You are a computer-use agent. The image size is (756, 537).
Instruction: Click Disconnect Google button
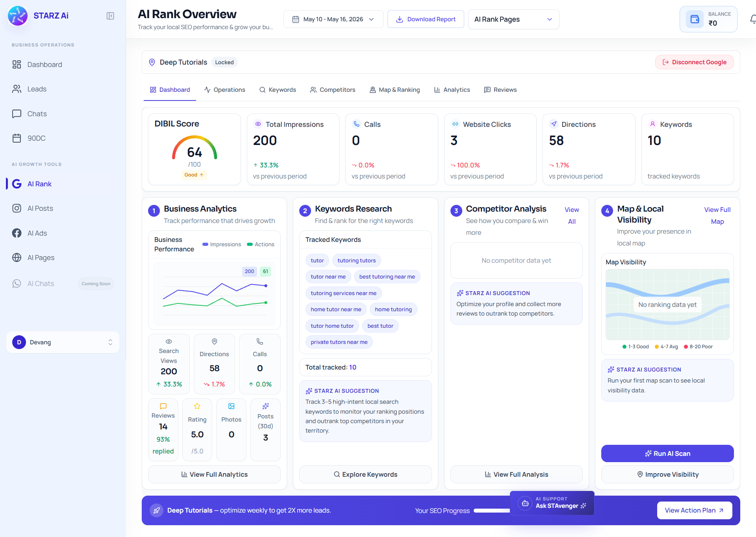[695, 62]
